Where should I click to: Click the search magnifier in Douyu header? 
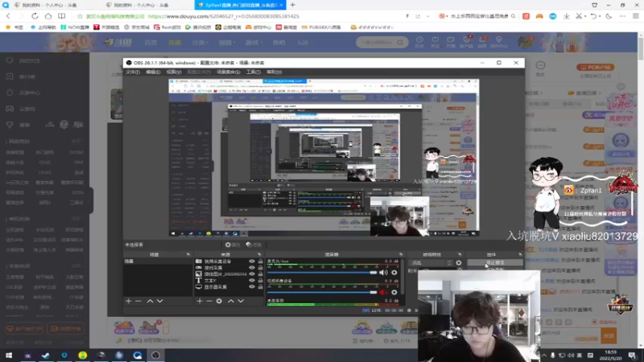[400, 43]
